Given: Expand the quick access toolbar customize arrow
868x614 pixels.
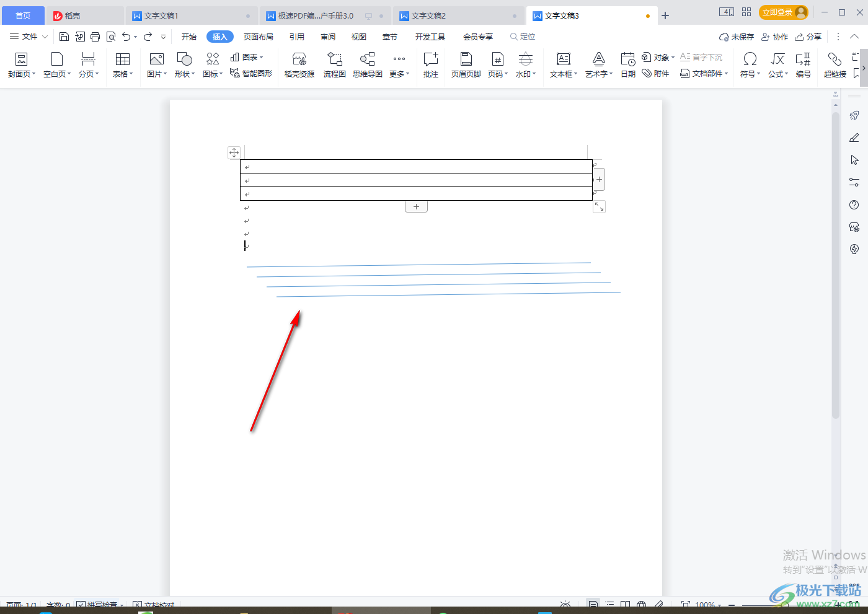Looking at the screenshot, I should click(x=163, y=37).
